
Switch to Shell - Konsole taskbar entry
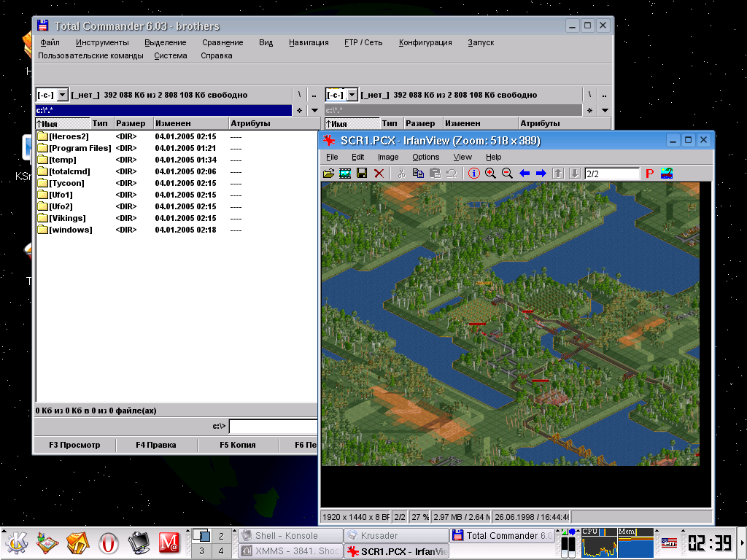click(290, 536)
